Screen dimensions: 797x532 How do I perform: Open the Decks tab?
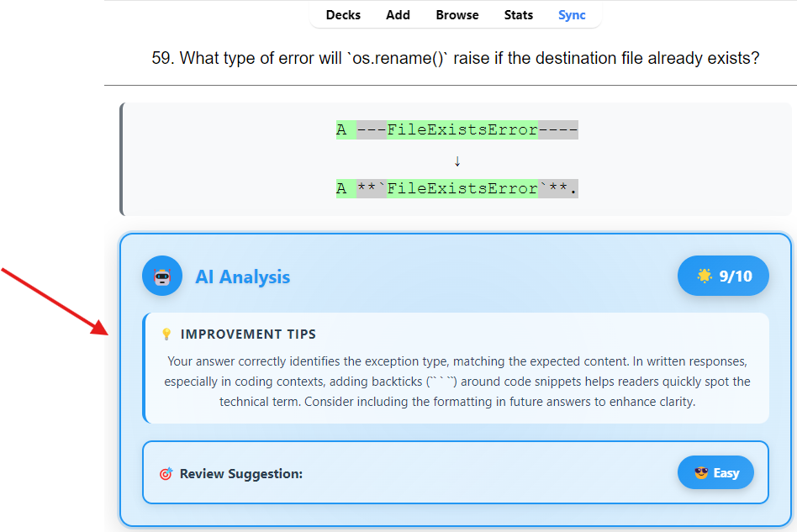[x=343, y=15]
